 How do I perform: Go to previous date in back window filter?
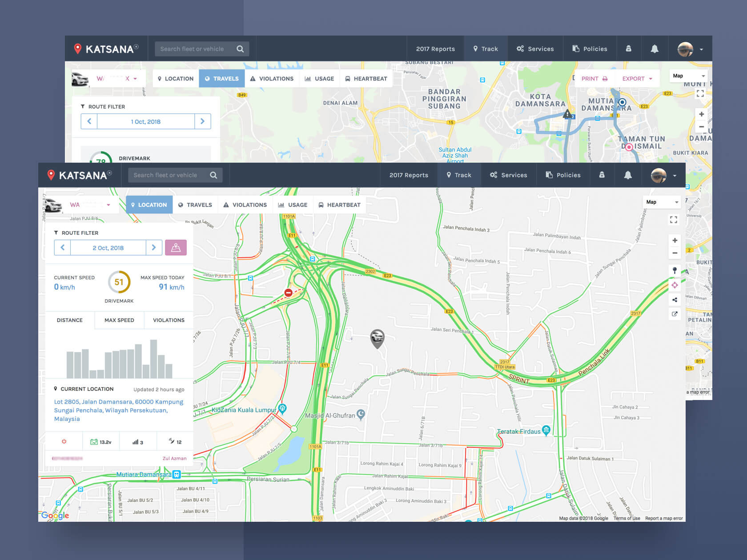pyautogui.click(x=89, y=121)
